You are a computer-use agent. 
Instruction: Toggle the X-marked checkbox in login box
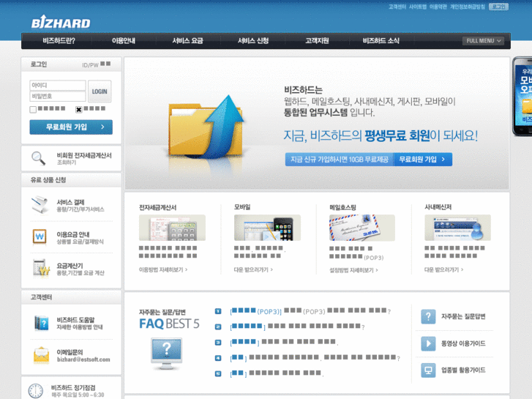tap(79, 109)
